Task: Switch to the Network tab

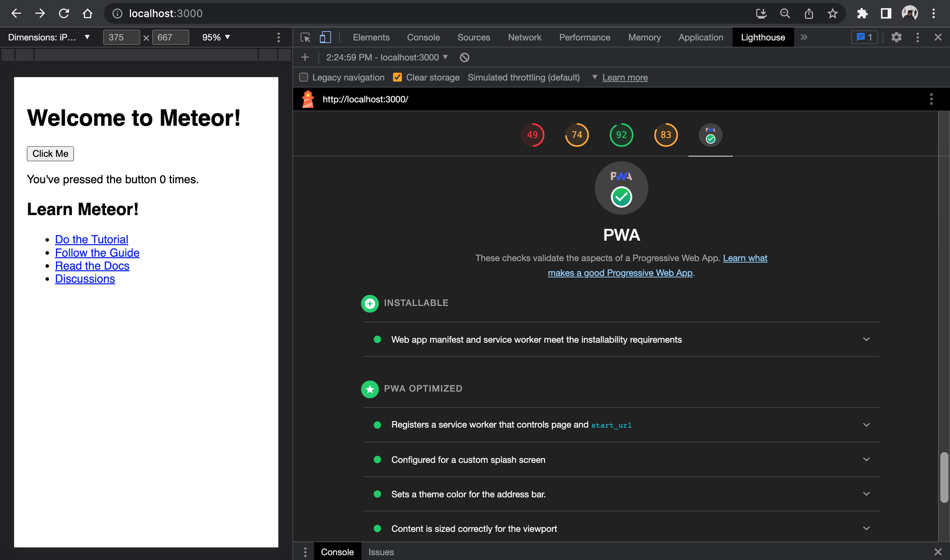Action: [524, 37]
